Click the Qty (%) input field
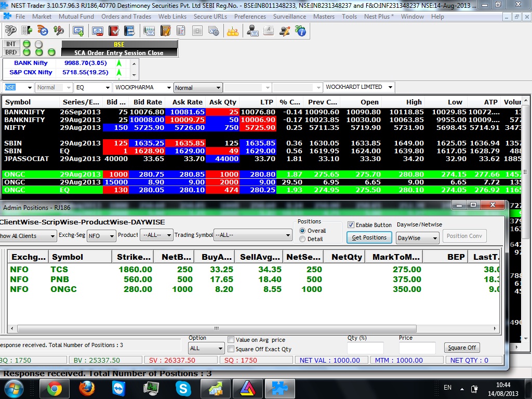This screenshot has width=532, height=399. point(365,348)
